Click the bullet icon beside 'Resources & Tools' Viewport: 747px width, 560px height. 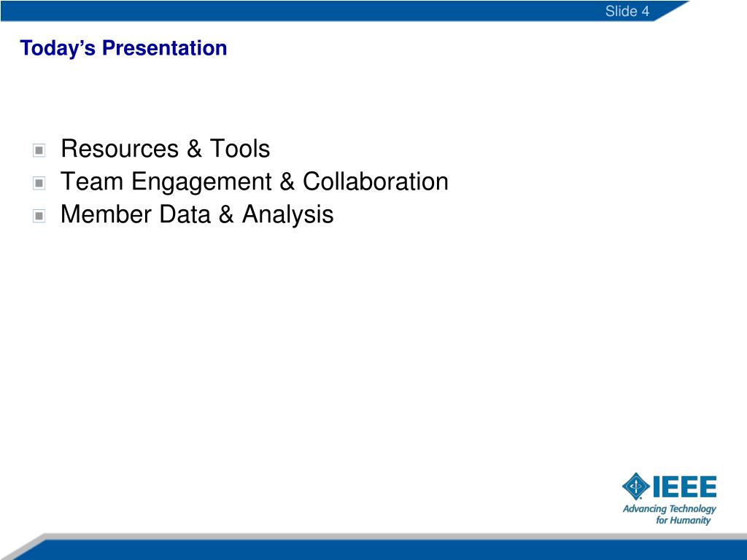click(39, 150)
